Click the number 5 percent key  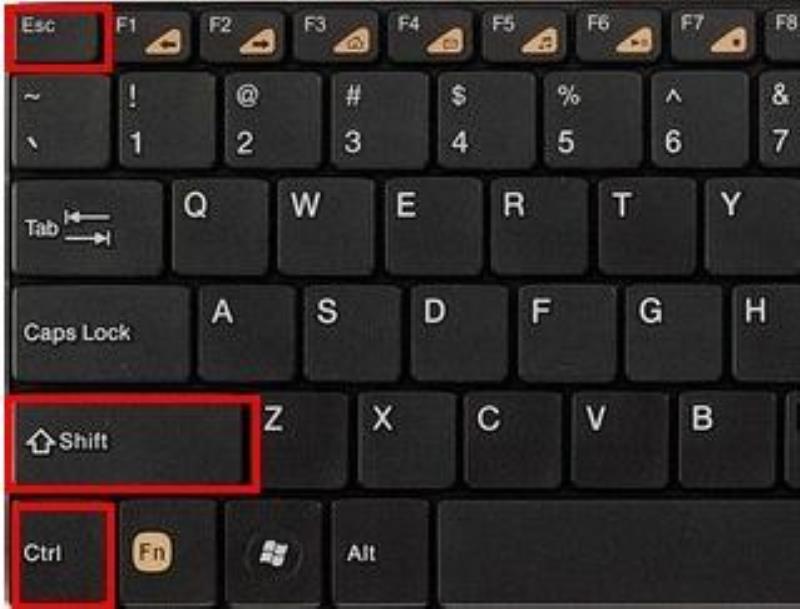592,120
